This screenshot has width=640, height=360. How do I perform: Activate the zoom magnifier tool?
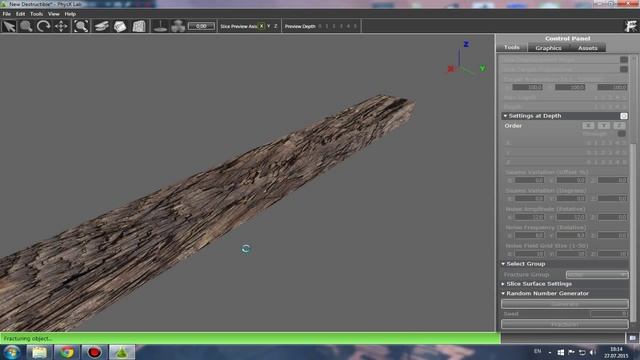pyautogui.click(x=26, y=26)
